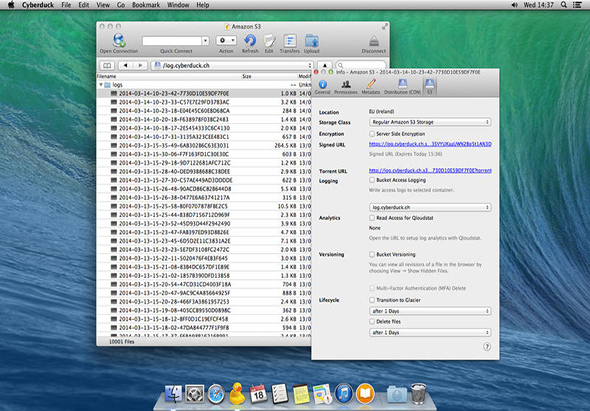Click the Torrent URL link

coord(430,170)
